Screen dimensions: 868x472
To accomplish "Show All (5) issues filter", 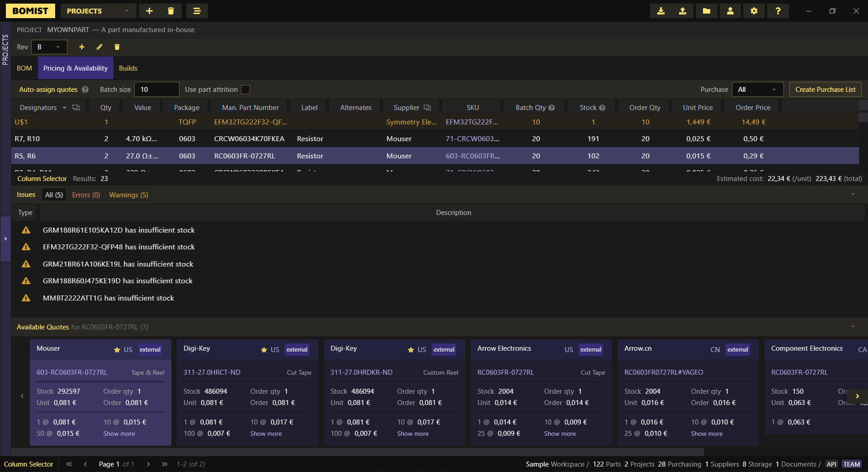I will [x=54, y=195].
